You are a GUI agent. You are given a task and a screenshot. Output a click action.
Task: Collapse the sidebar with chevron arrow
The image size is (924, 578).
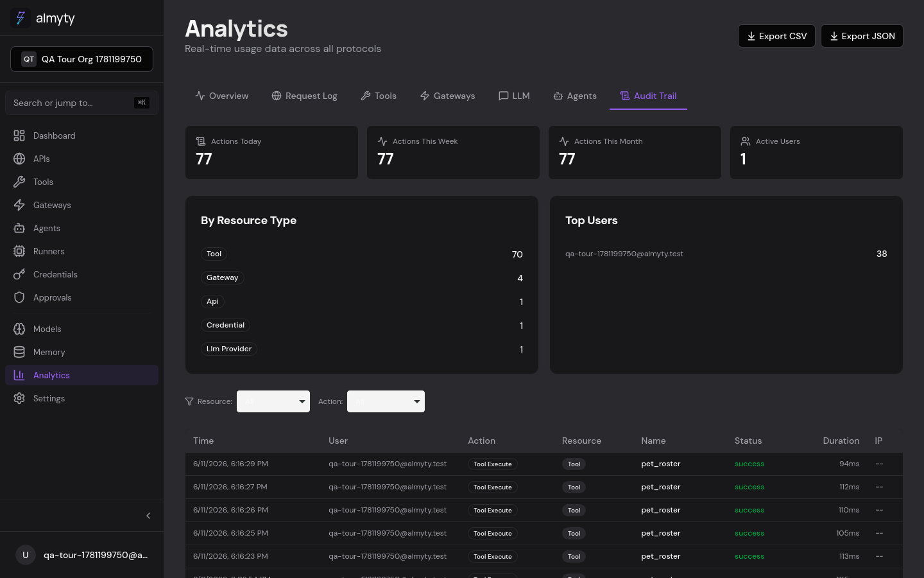tap(148, 516)
